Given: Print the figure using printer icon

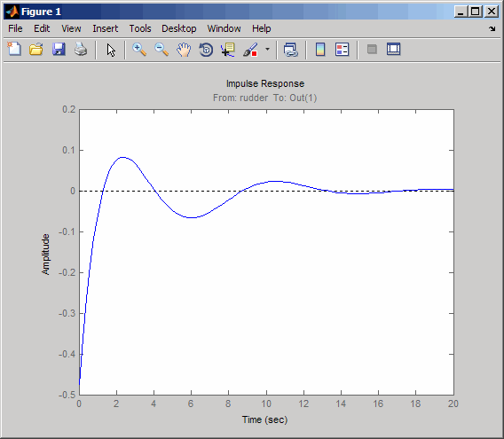Looking at the screenshot, I should point(81,50).
